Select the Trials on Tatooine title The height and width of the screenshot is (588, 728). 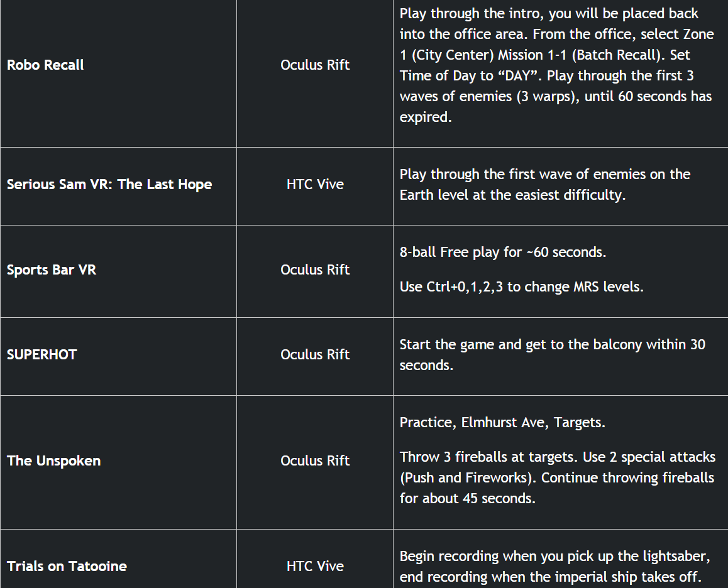(x=67, y=566)
